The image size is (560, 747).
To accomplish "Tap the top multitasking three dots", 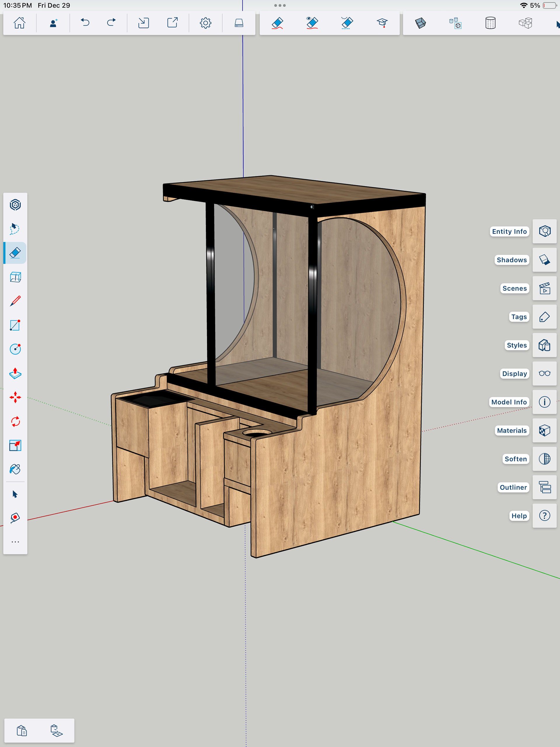I will point(280,6).
